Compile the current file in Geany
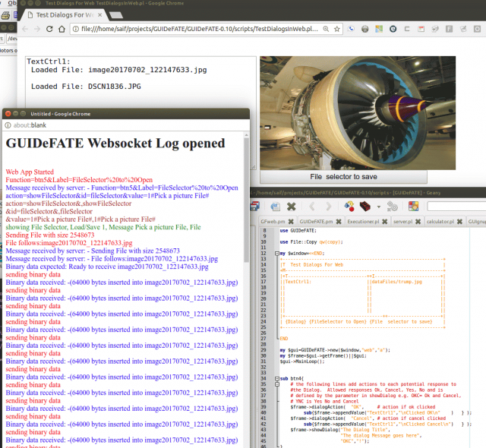 pyautogui.click(x=349, y=206)
